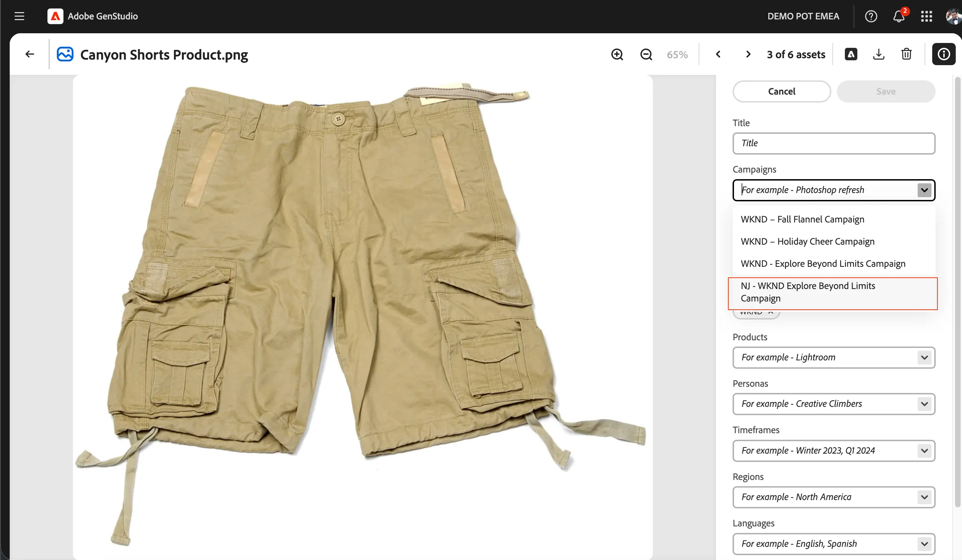Click the Save button
Image resolution: width=962 pixels, height=560 pixels.
pyautogui.click(x=886, y=91)
